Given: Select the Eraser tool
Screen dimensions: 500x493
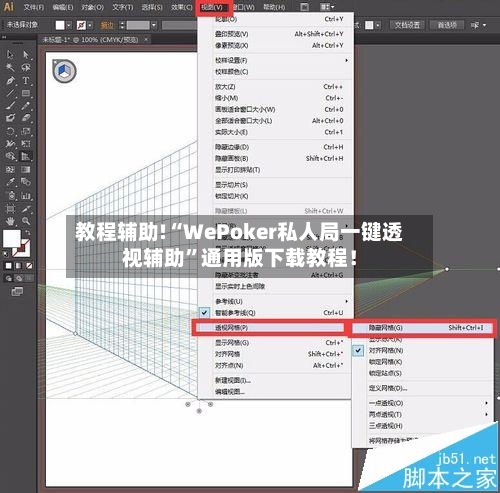Looking at the screenshot, I should coord(26,118).
